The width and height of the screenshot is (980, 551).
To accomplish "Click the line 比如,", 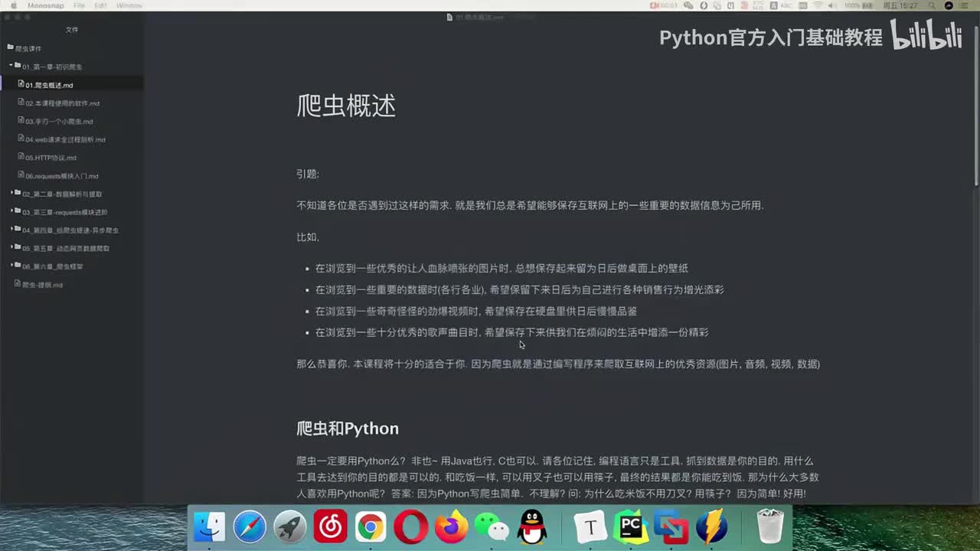I will [308, 237].
